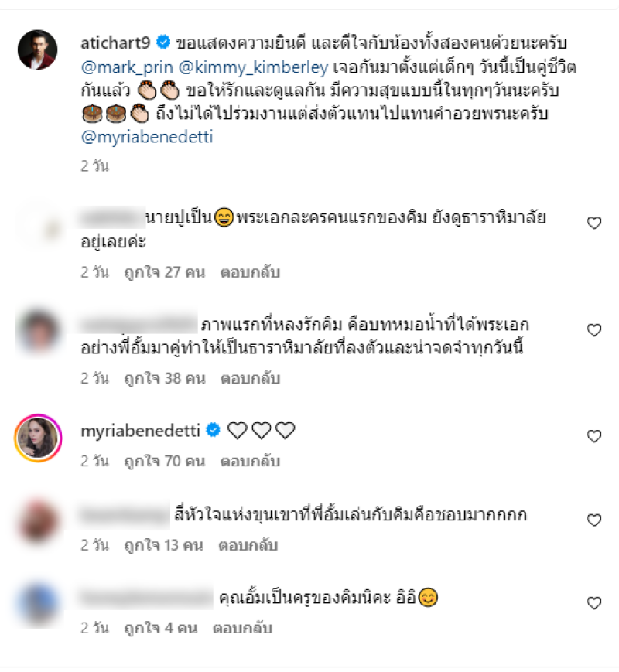Tap heart beside myriabenedetti's comment

593,436
